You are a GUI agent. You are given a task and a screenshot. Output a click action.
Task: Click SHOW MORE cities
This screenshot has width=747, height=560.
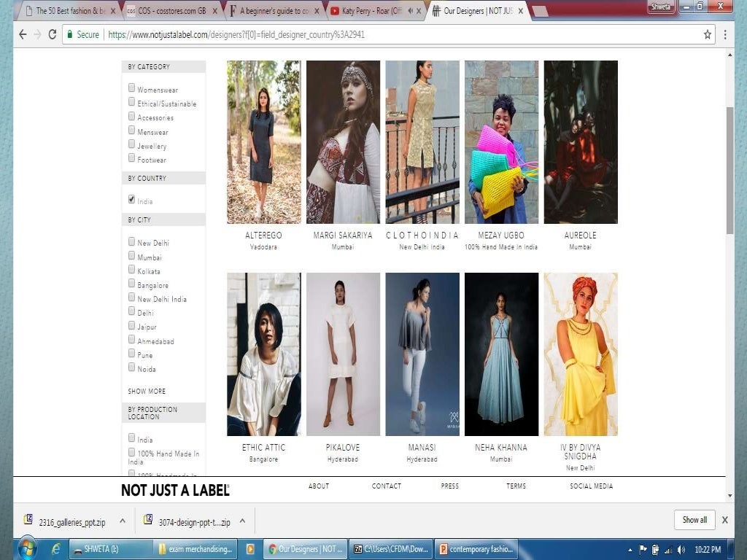tap(146, 392)
